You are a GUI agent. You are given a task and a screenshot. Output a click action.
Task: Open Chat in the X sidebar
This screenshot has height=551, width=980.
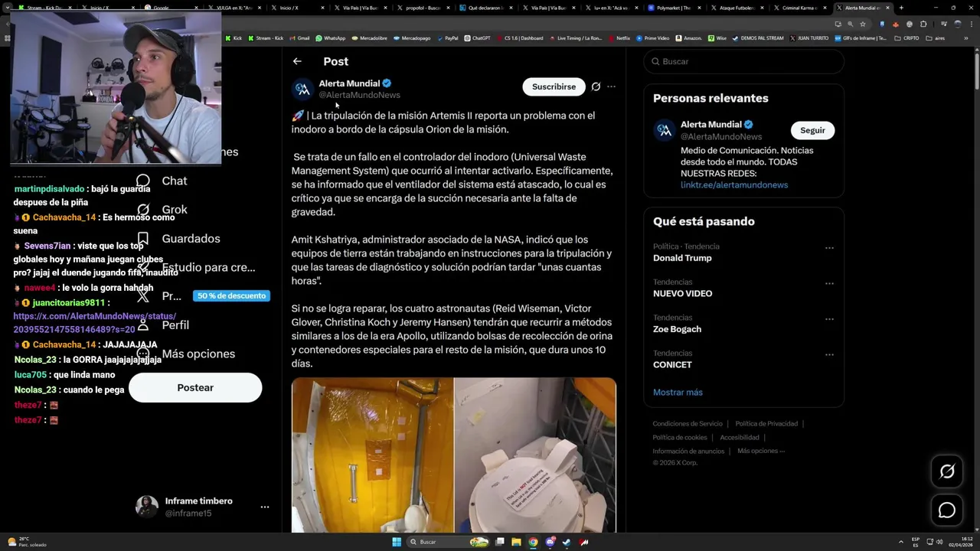pyautogui.click(x=163, y=181)
